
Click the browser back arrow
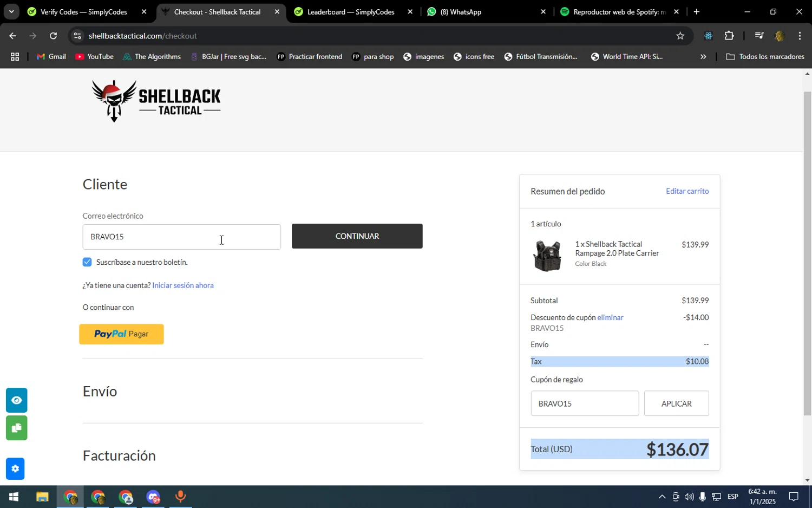click(12, 36)
